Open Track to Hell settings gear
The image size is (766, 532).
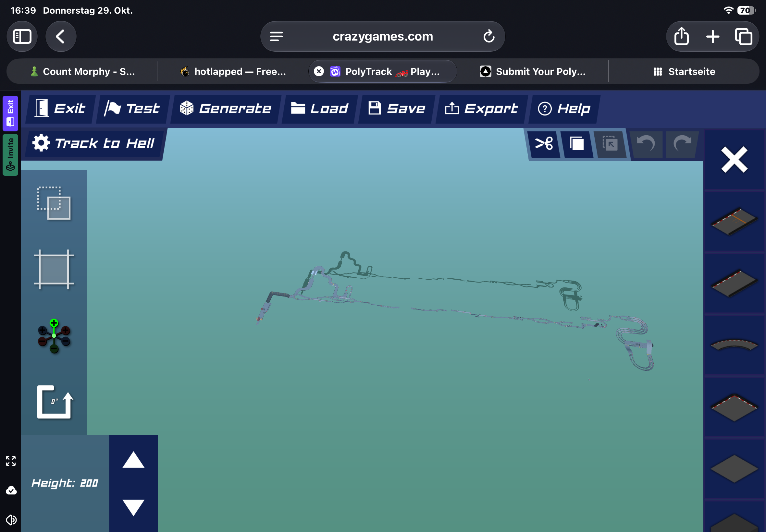click(41, 143)
